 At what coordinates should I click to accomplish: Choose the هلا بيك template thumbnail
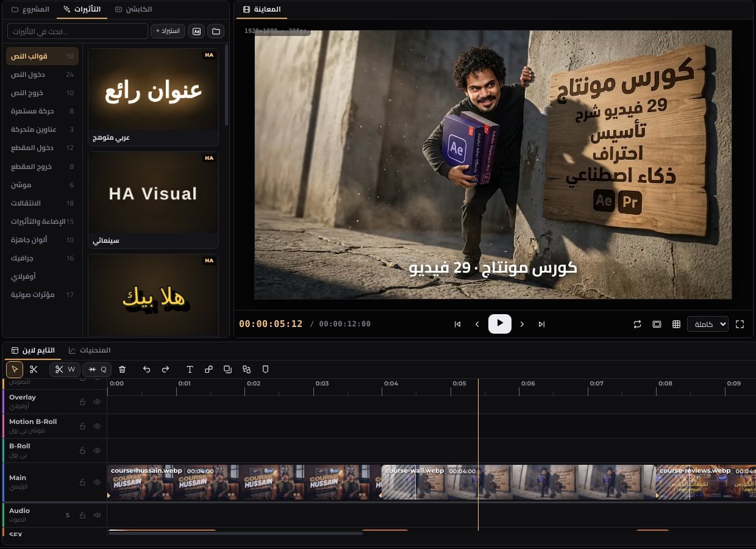coord(153,295)
